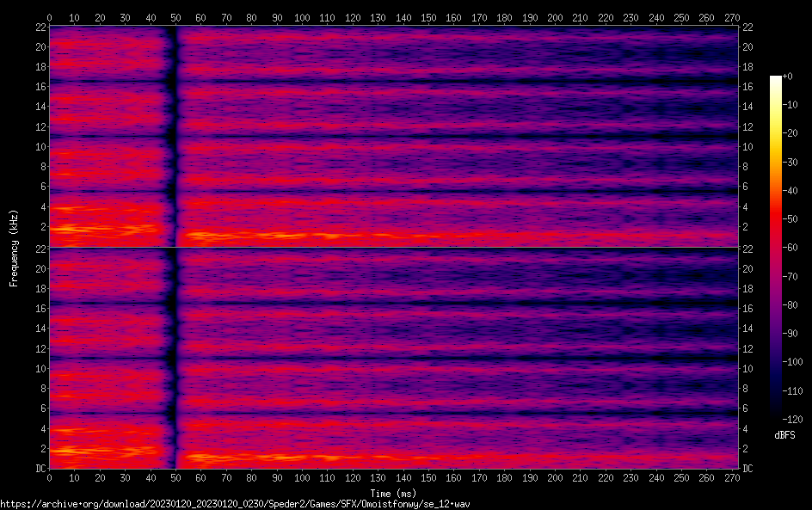Click the 270 tick on the bottom time axis

click(x=733, y=478)
